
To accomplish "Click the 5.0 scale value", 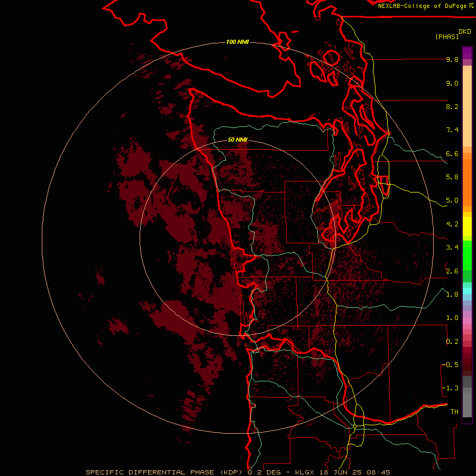I will pyautogui.click(x=452, y=200).
